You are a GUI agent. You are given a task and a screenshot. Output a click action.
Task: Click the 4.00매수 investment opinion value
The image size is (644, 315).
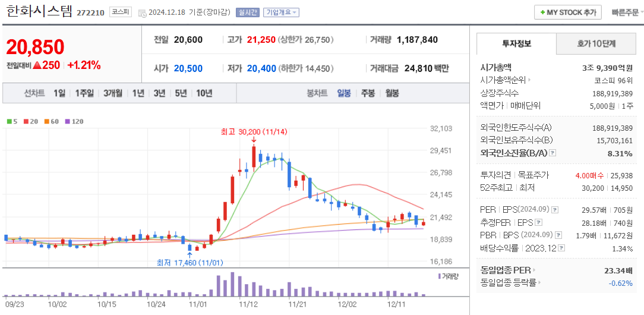pos(589,175)
